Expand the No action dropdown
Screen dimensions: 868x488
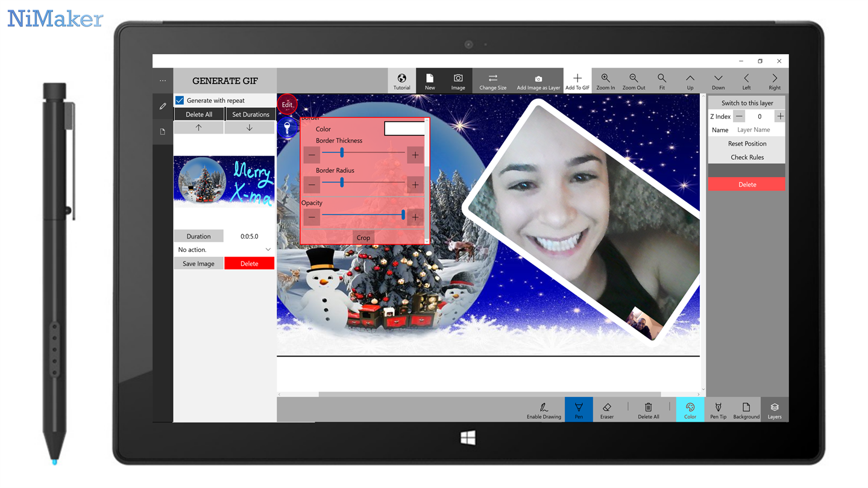[x=224, y=249]
